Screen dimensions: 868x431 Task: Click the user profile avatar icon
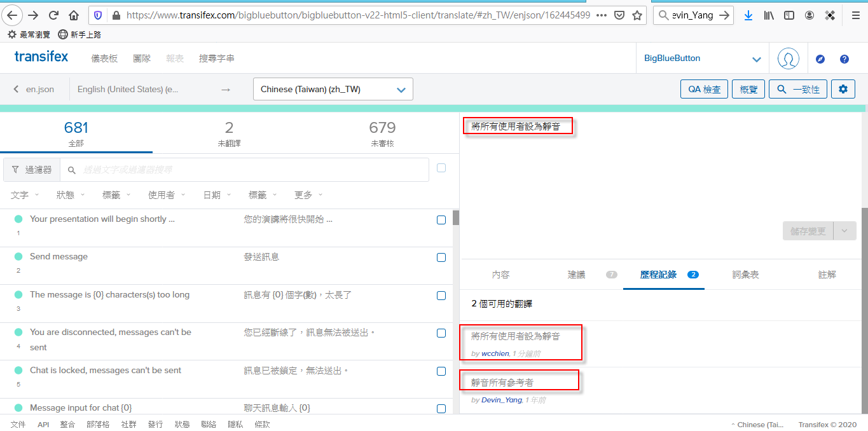tap(788, 58)
